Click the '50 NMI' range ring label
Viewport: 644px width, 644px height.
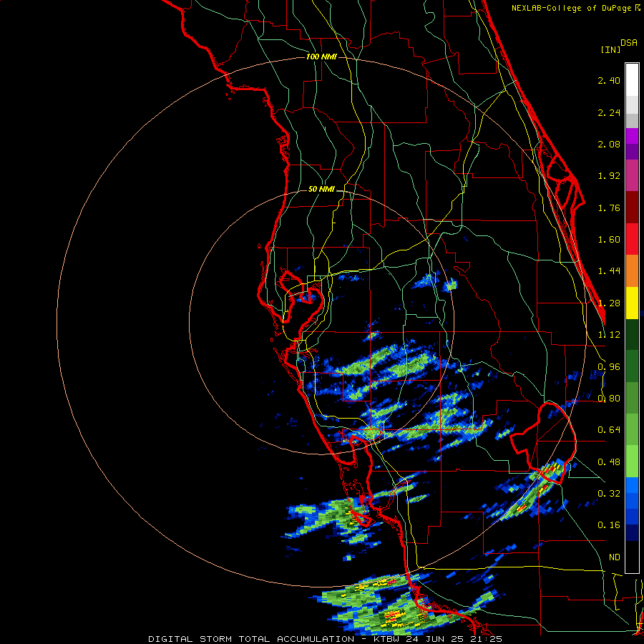click(x=321, y=190)
